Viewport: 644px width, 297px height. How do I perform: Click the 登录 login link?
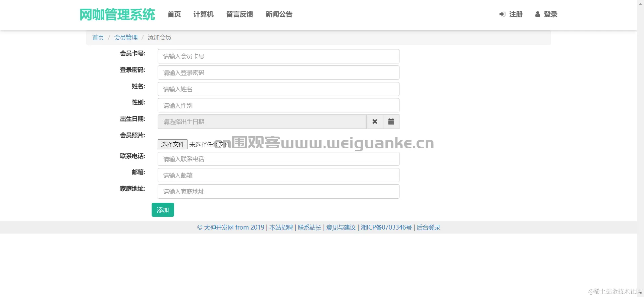[546, 14]
